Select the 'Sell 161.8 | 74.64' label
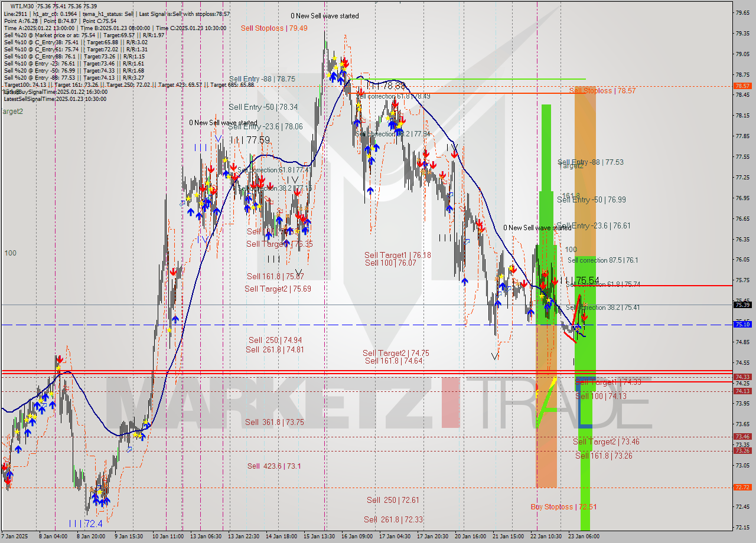The width and height of the screenshot is (756, 543). (x=393, y=361)
